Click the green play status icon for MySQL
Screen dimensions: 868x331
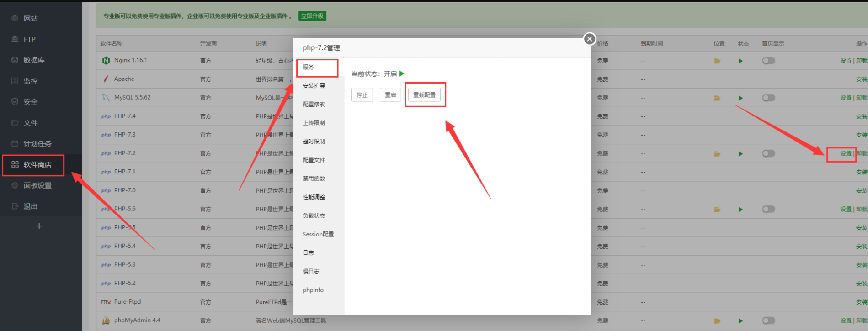point(740,98)
